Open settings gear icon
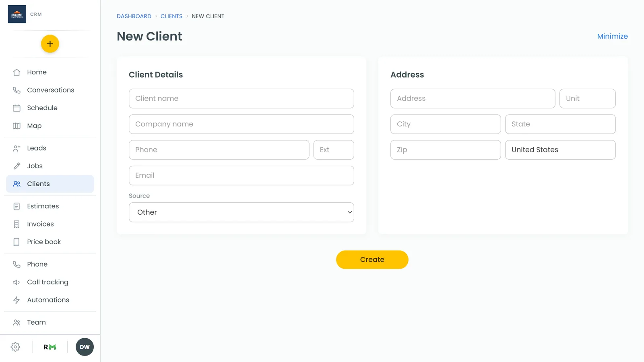The height and width of the screenshot is (362, 644). tap(15, 347)
